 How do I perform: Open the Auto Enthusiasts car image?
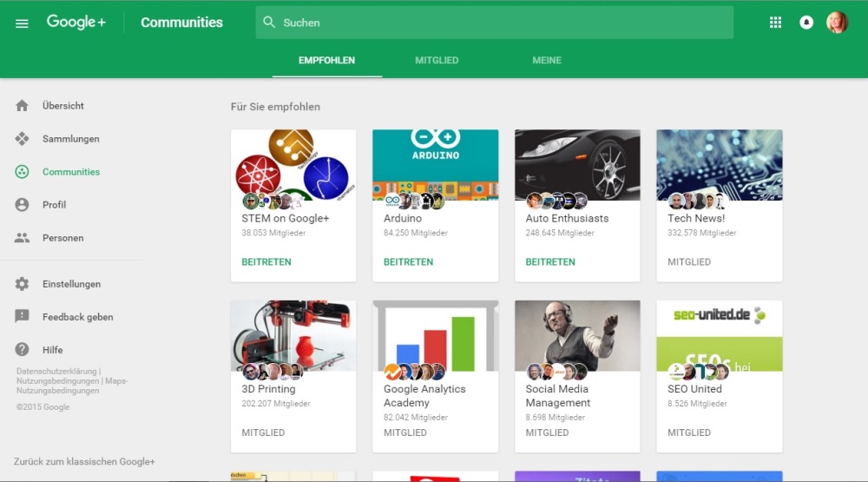[577, 165]
